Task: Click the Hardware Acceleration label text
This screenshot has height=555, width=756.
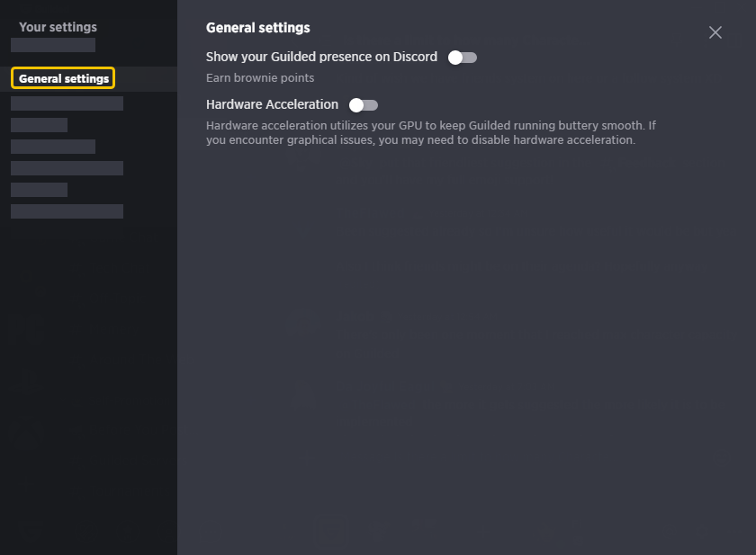Action: [272, 104]
